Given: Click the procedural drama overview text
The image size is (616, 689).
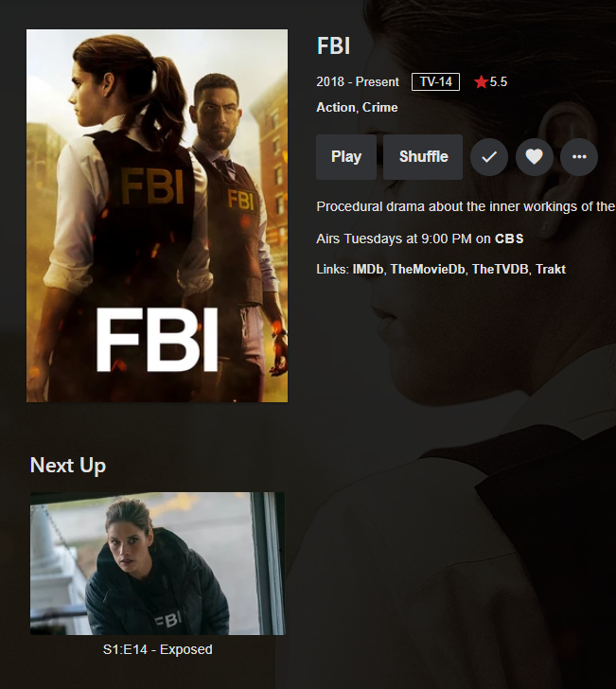Looking at the screenshot, I should tap(466, 206).
